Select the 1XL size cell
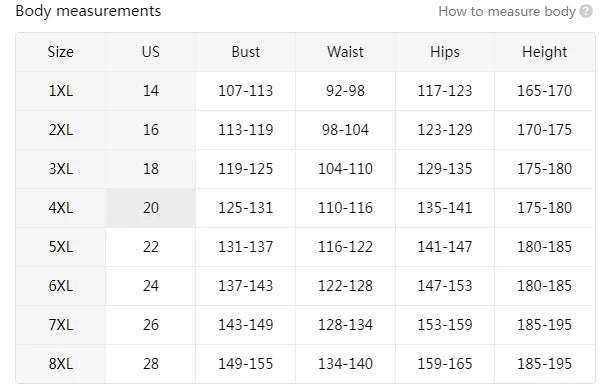The height and width of the screenshot is (392, 607). coord(61,91)
